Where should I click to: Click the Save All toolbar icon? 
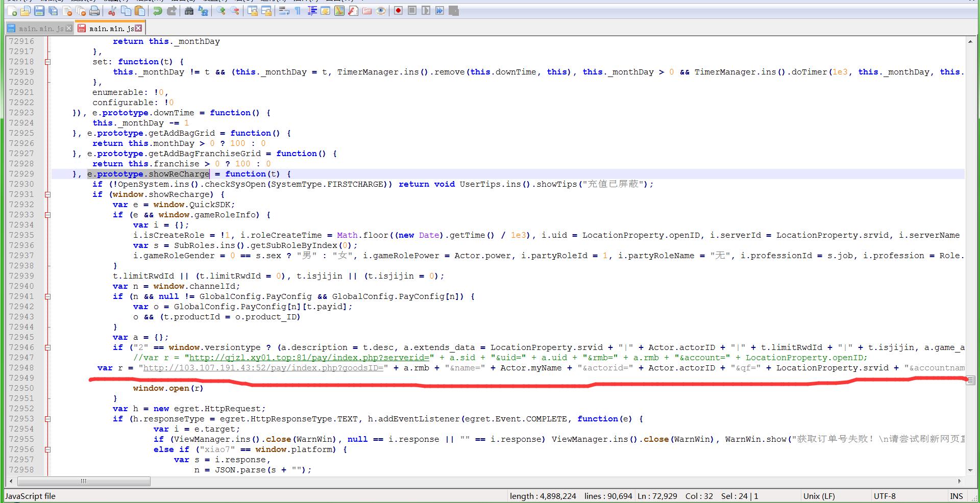tap(53, 11)
